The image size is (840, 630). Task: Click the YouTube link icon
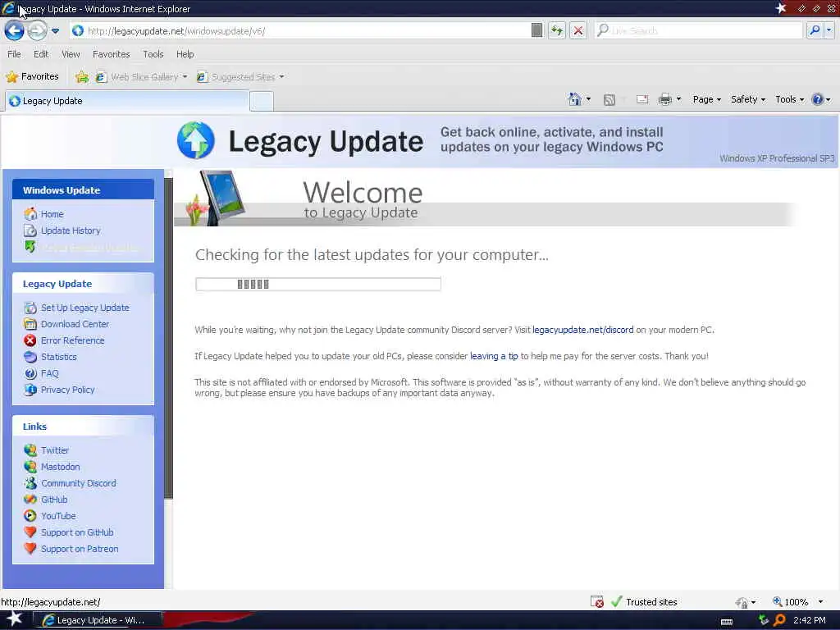[x=30, y=517]
